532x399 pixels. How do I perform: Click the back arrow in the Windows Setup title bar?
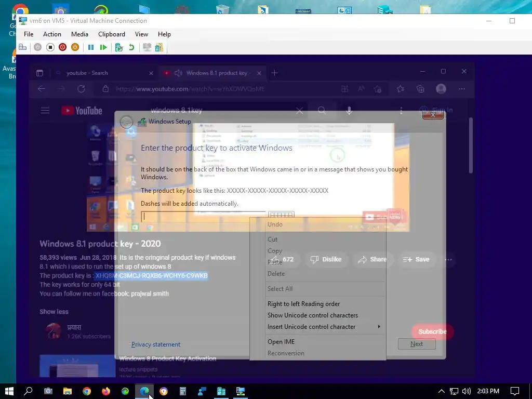pos(127,122)
